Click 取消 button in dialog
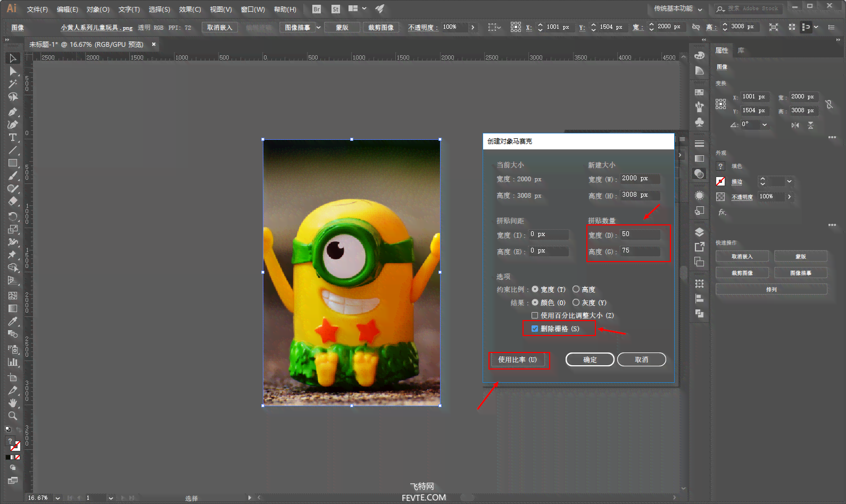The width and height of the screenshot is (846, 504). [x=642, y=360]
